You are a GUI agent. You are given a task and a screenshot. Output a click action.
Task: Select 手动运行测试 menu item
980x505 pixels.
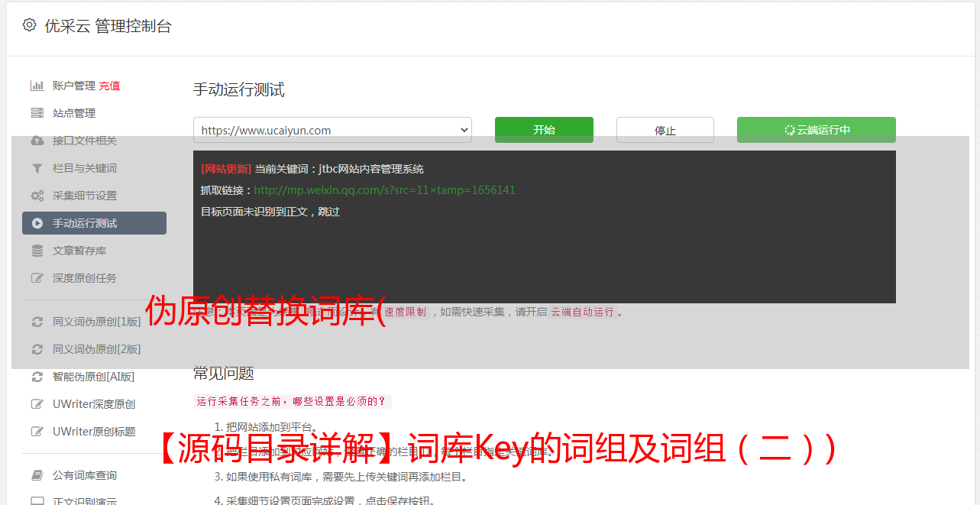pos(94,223)
